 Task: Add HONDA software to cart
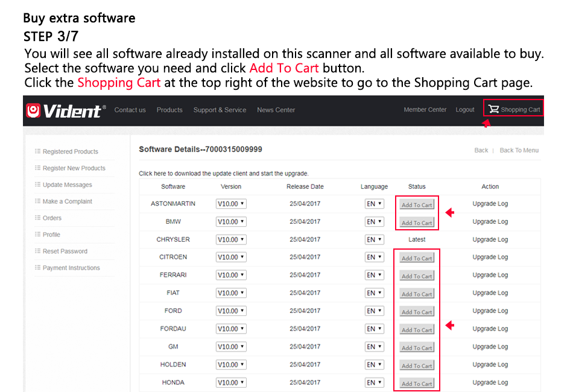417,383
